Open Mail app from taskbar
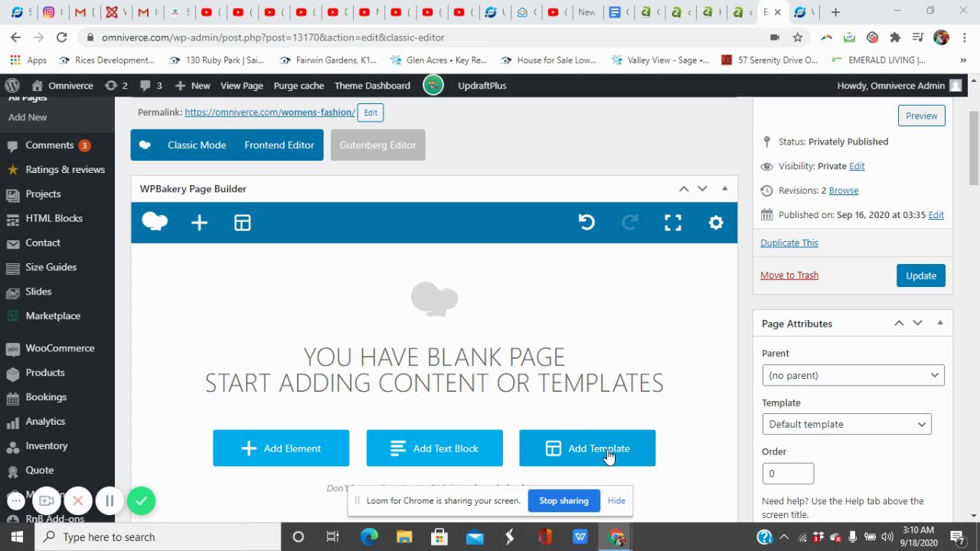The image size is (980, 551). (475, 537)
